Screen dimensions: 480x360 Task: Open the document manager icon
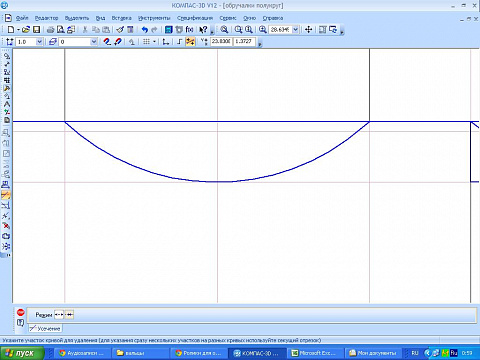(169, 30)
